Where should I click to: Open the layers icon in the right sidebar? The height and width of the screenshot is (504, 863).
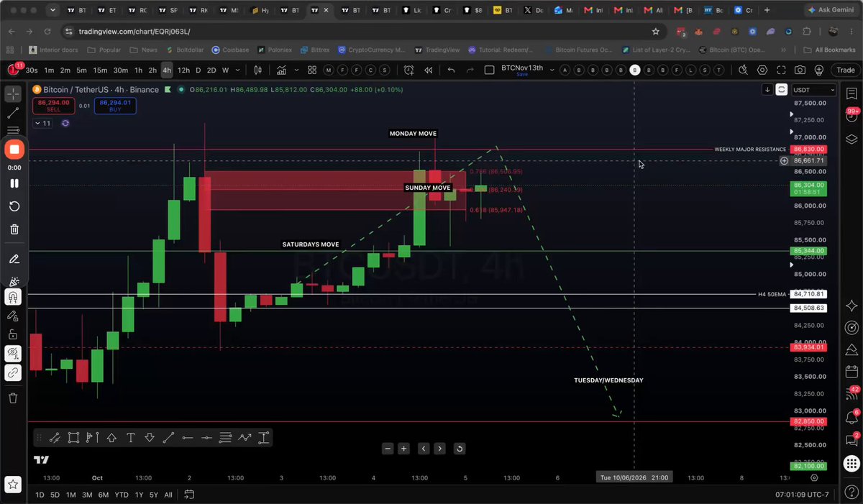[x=851, y=139]
